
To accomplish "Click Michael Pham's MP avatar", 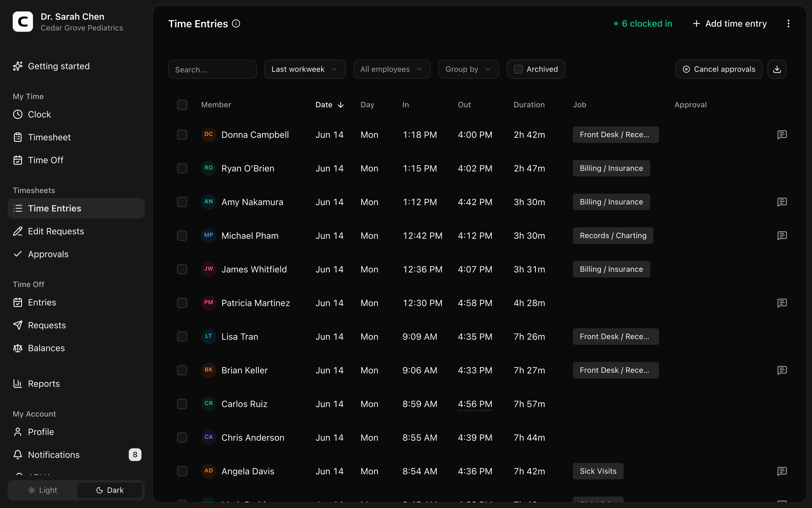I will (x=208, y=235).
